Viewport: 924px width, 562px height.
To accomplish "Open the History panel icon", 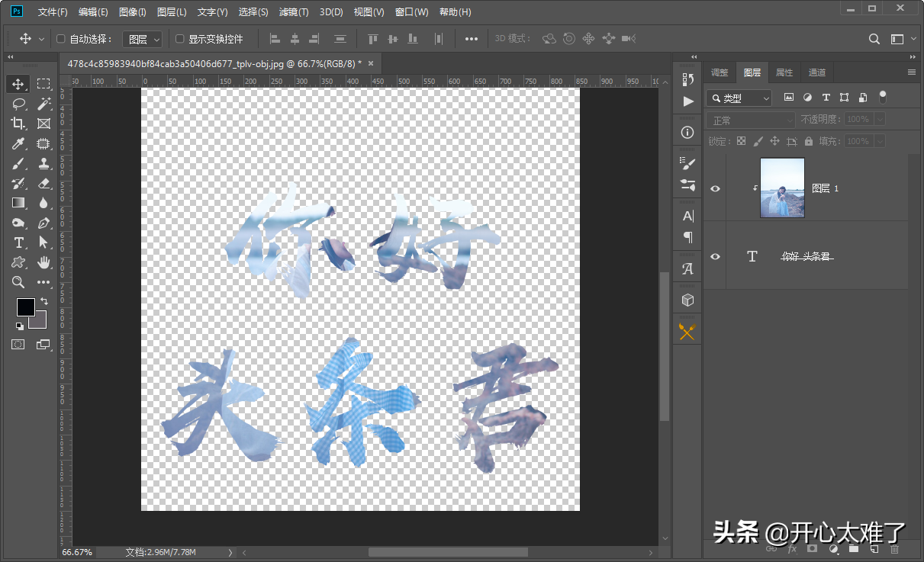I will [687, 79].
